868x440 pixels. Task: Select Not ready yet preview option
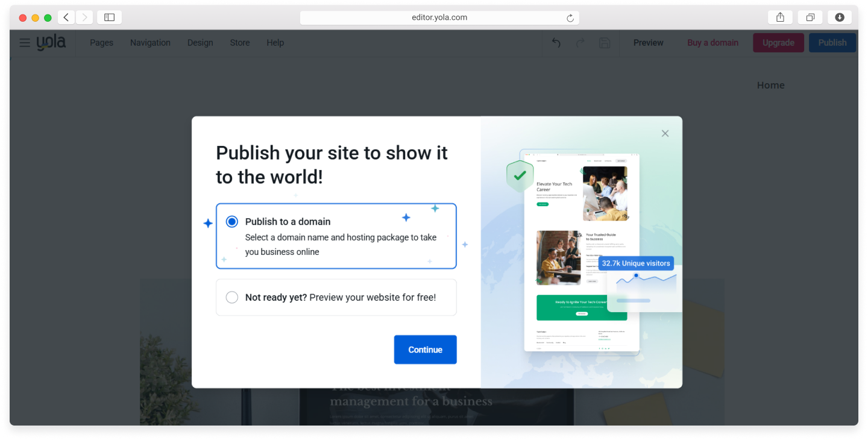pos(232,297)
